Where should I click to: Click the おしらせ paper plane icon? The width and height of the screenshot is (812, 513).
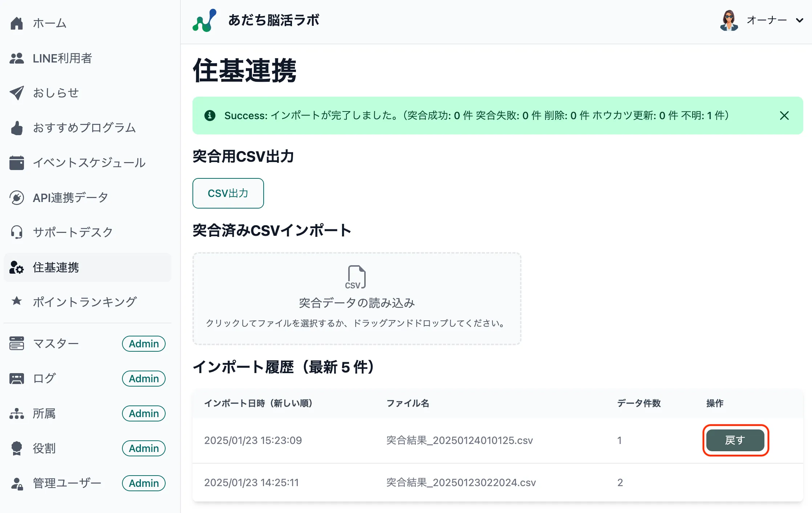point(17,93)
